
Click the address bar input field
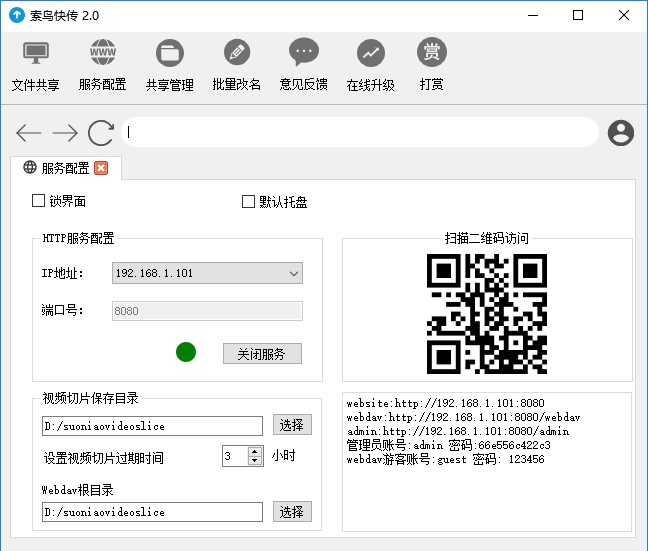[x=360, y=132]
